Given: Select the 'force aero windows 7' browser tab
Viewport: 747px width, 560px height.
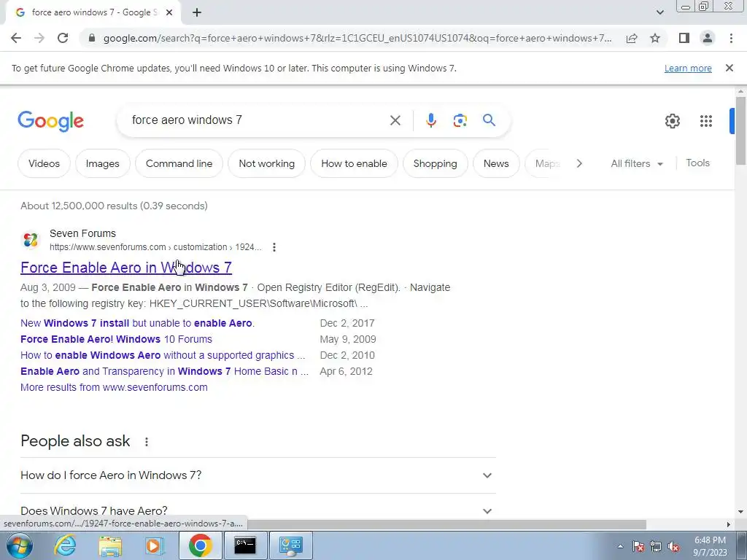Looking at the screenshot, I should (93, 13).
